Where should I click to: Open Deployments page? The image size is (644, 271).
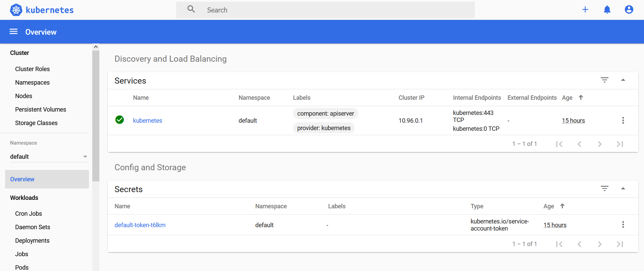coord(32,241)
